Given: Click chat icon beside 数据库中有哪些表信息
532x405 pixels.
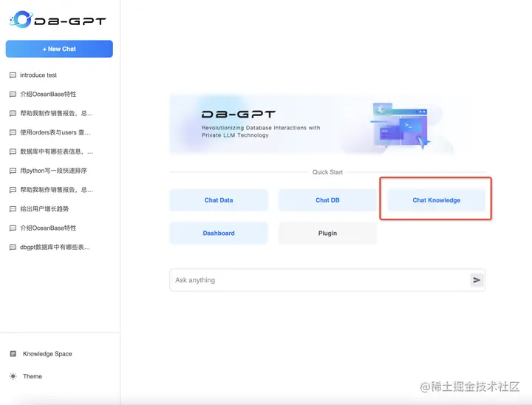Looking at the screenshot, I should [x=13, y=152].
